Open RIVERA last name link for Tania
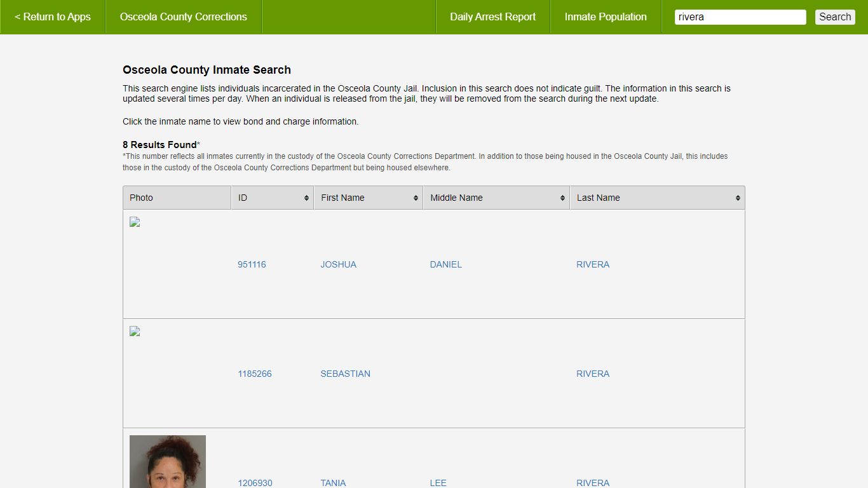 click(x=593, y=483)
